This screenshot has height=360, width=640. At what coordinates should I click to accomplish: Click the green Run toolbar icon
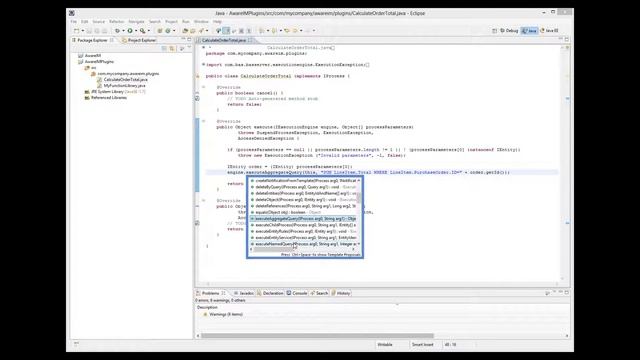click(130, 31)
